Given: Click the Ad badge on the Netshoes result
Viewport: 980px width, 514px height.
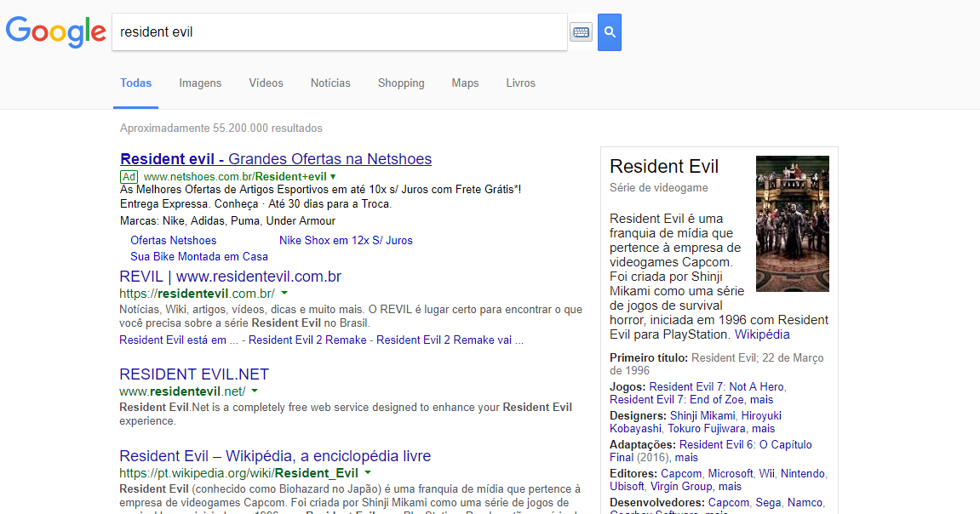Looking at the screenshot, I should [x=129, y=177].
